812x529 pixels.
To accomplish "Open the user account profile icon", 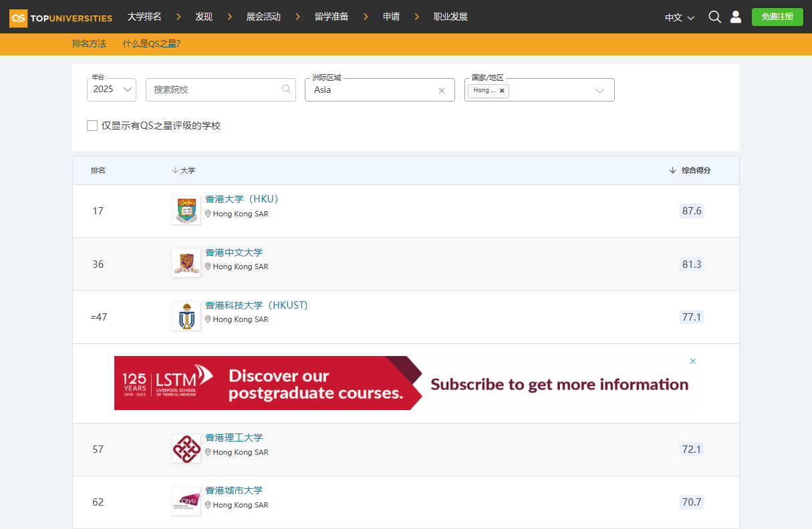I will point(736,17).
